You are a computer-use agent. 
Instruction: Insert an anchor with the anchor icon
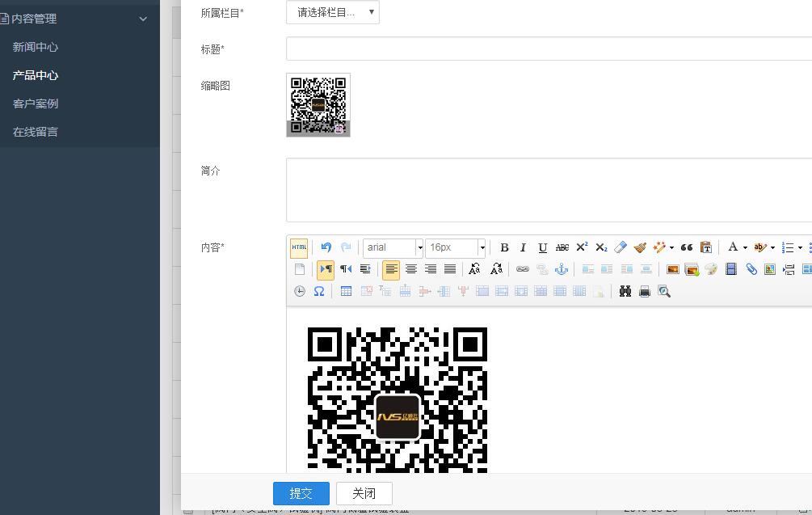pos(562,269)
